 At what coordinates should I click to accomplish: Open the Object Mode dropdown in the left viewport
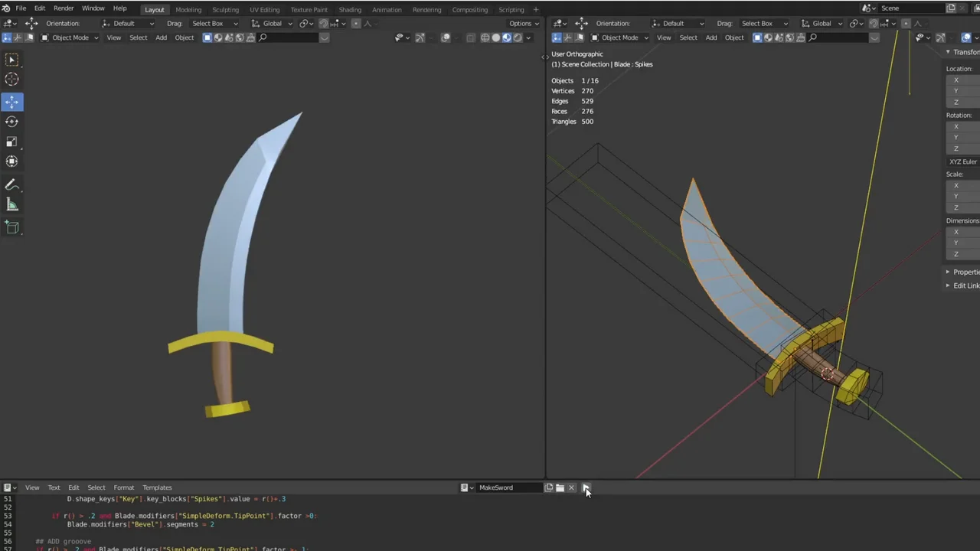click(x=69, y=37)
